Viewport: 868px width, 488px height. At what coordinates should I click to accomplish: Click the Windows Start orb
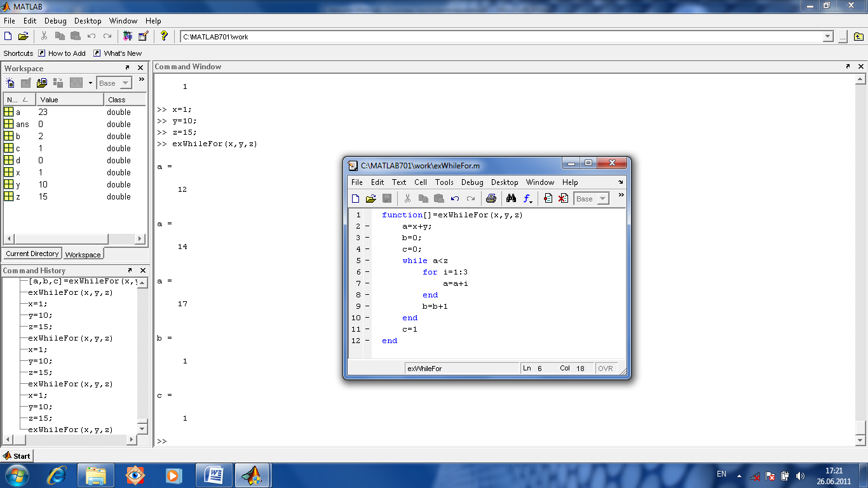coord(16,475)
